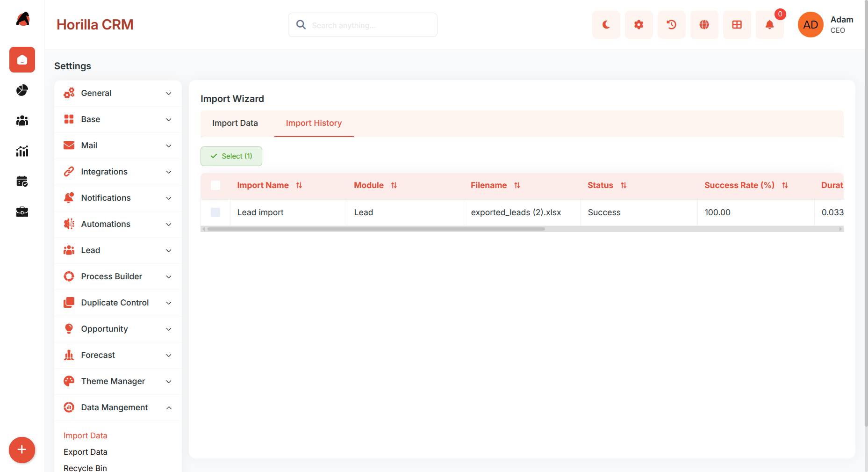Collapse the Data Mangement section
Viewport: 868px width, 472px height.
[x=118, y=407]
